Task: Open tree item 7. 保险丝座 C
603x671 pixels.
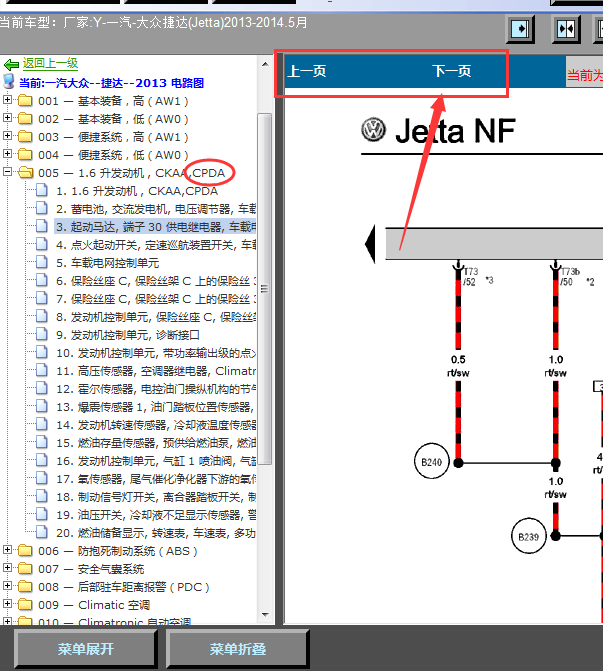Action: [156, 299]
